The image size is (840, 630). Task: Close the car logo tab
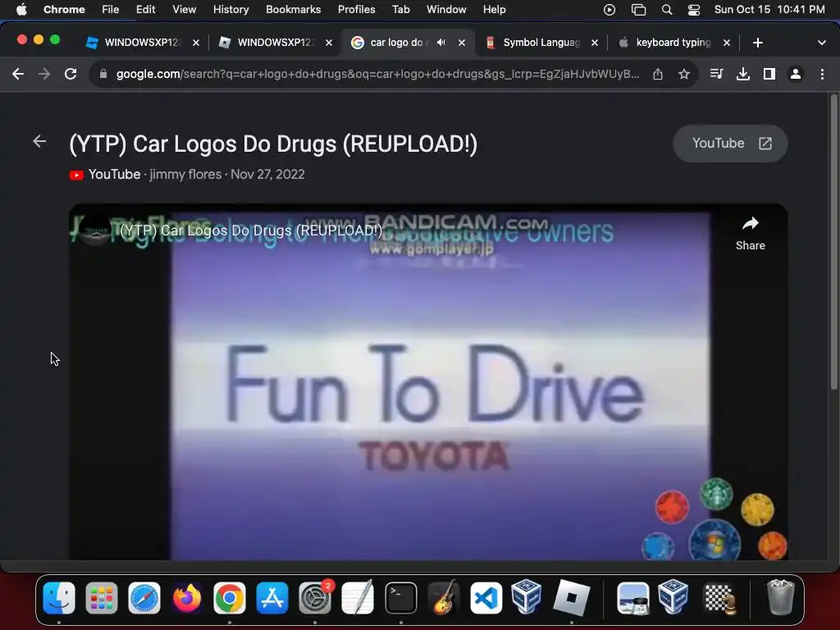pyautogui.click(x=462, y=43)
